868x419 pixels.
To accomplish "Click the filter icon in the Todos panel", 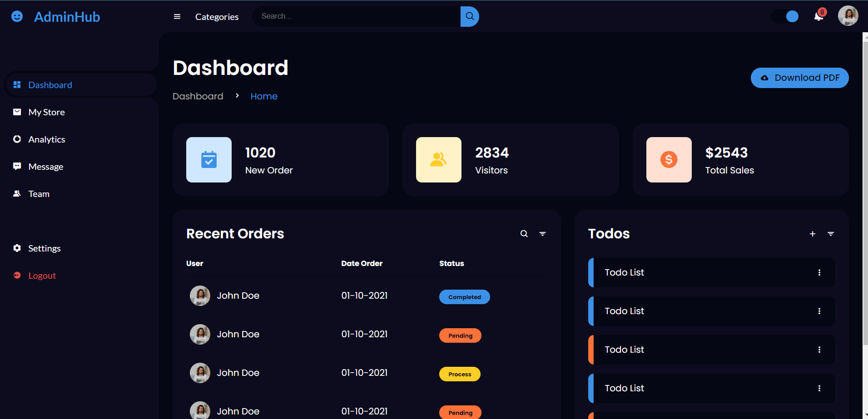I will coord(831,234).
